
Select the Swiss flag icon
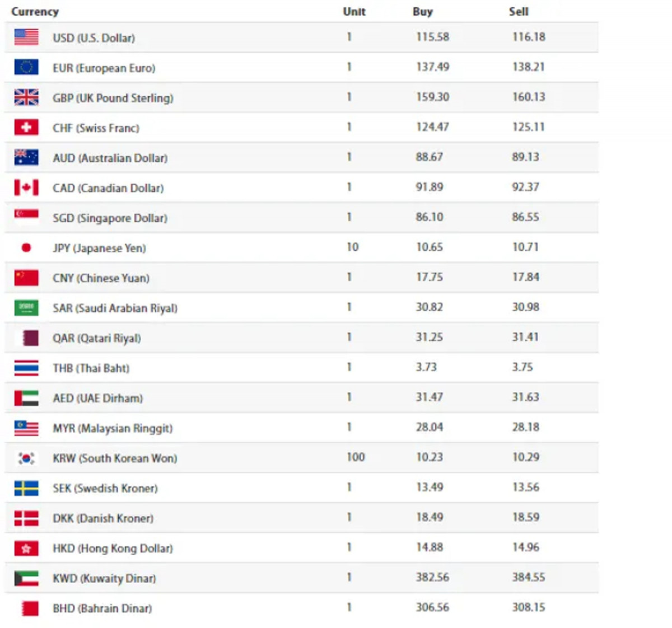click(x=26, y=127)
